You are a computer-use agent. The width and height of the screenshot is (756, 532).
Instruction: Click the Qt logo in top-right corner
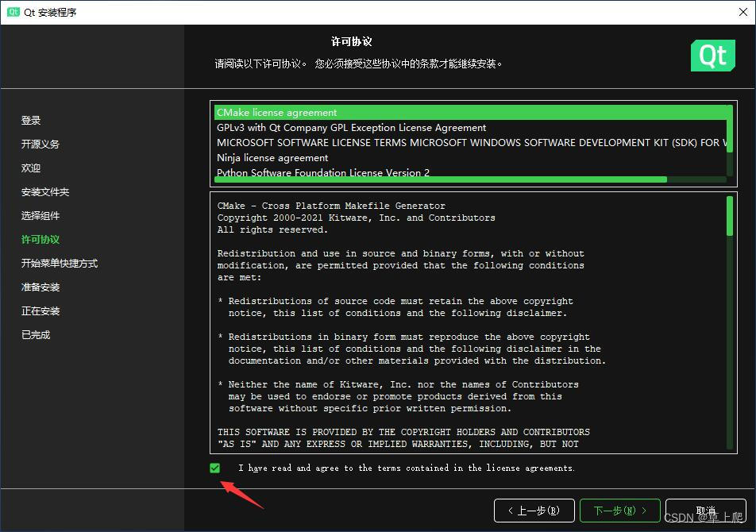click(712, 56)
